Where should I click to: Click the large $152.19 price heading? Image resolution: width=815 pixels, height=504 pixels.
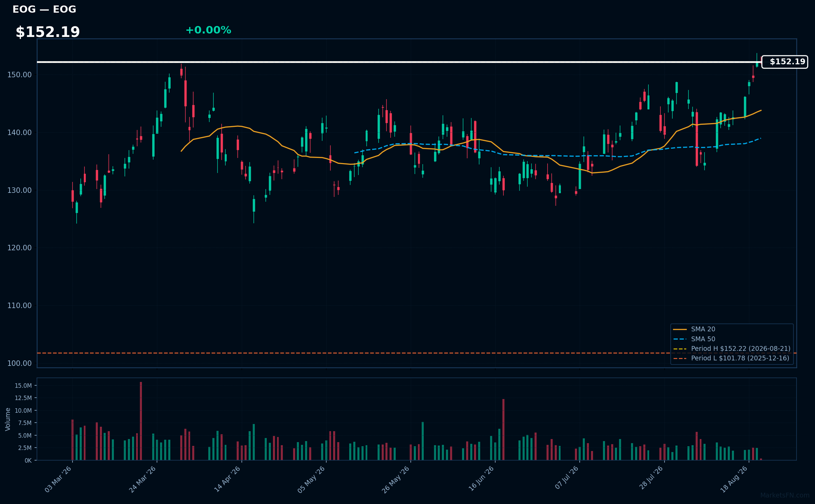click(x=48, y=32)
